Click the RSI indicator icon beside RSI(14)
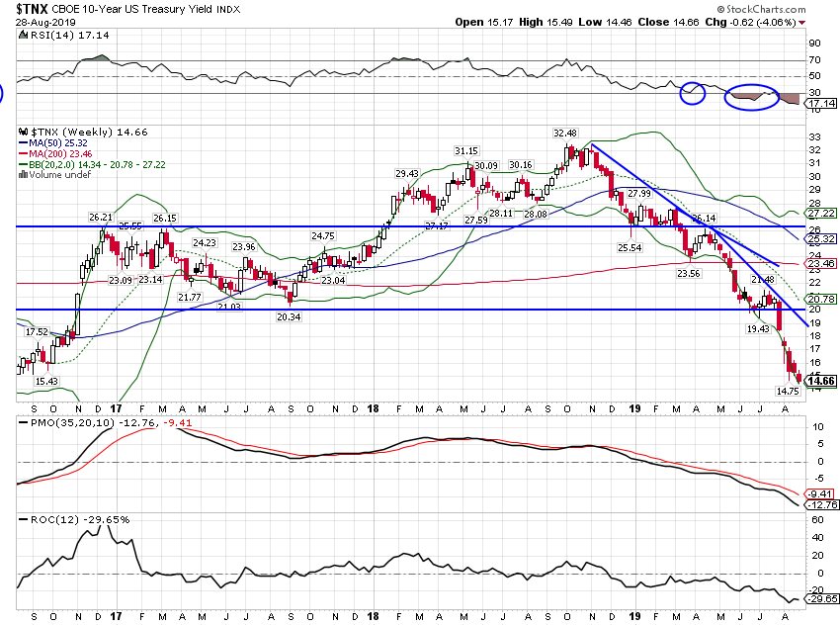Screen dimensions: 840x626 click(x=23, y=35)
